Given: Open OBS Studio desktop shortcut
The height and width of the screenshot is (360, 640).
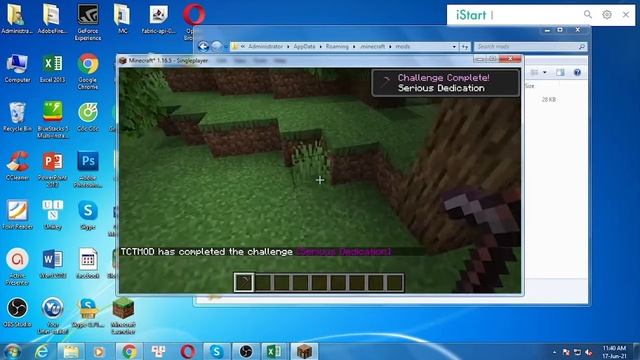Looking at the screenshot, I should (x=17, y=313).
